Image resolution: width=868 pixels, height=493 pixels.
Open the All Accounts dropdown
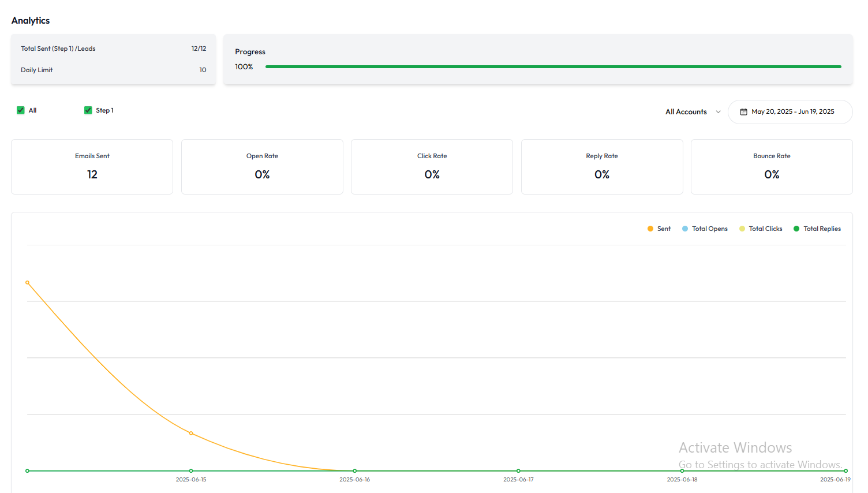click(x=686, y=112)
